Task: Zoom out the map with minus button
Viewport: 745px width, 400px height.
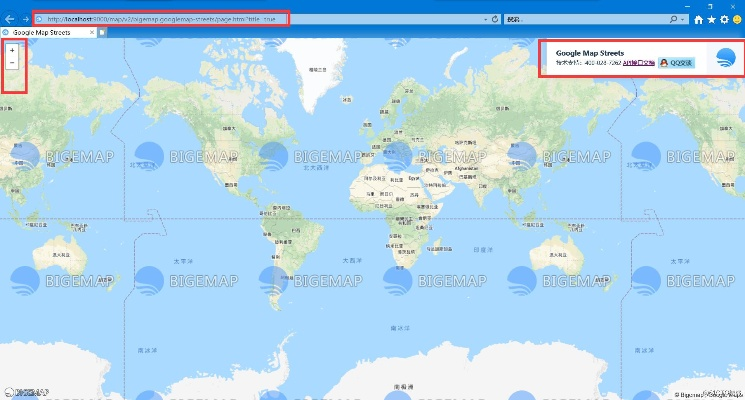Action: [x=12, y=63]
